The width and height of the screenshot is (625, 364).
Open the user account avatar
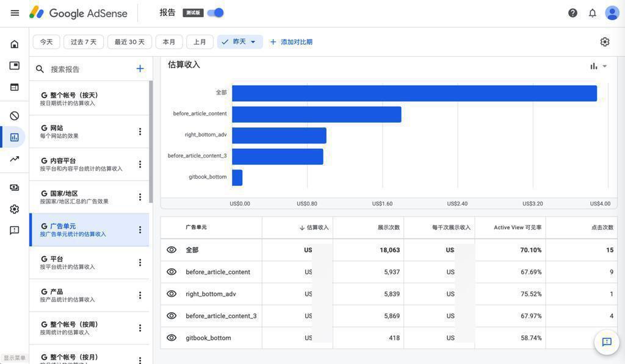612,13
